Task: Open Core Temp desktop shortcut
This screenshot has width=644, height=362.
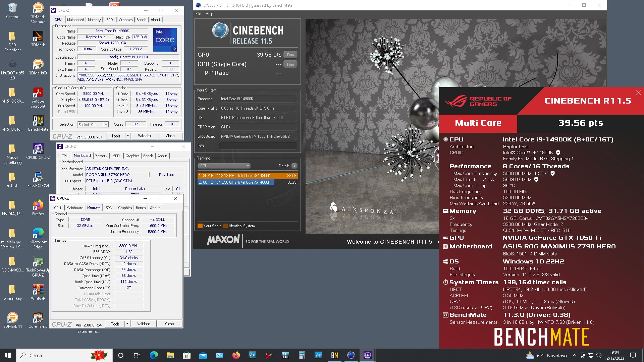Action: pyautogui.click(x=38, y=320)
